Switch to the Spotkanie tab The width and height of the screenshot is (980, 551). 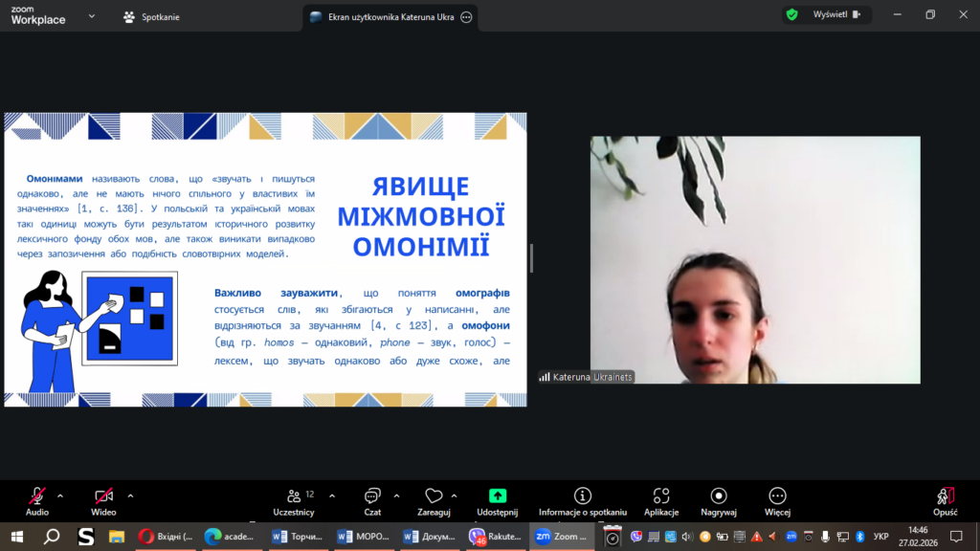tap(151, 16)
